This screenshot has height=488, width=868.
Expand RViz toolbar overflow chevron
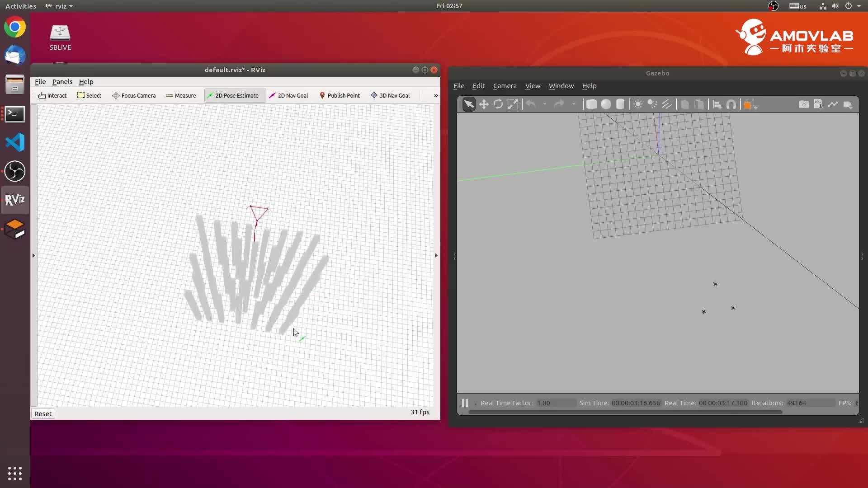tap(436, 95)
